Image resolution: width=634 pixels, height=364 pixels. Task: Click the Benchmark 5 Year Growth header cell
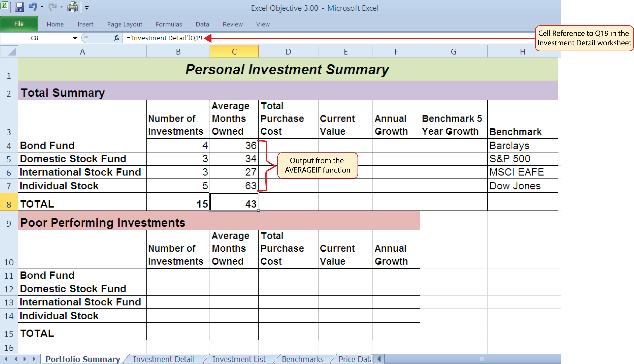pos(454,119)
